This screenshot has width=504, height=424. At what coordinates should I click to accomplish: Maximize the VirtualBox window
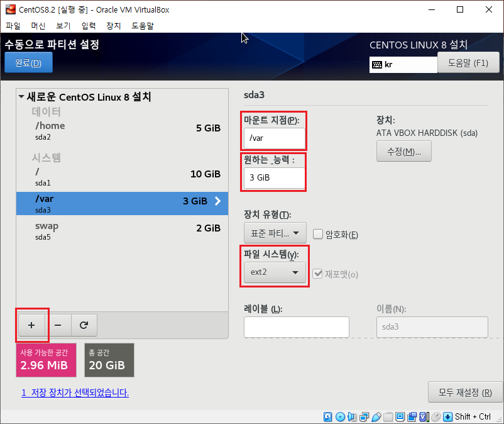(460, 9)
